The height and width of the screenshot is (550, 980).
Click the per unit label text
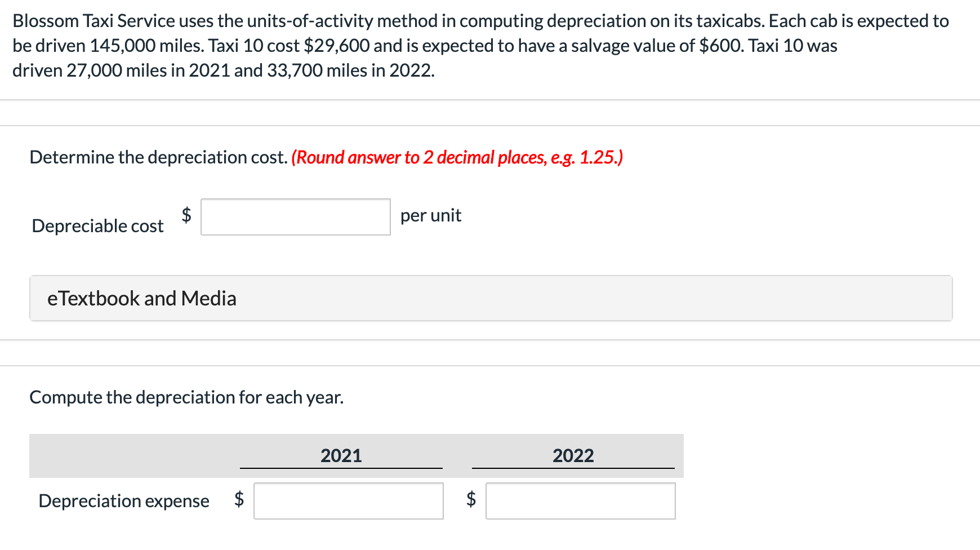coord(430,215)
